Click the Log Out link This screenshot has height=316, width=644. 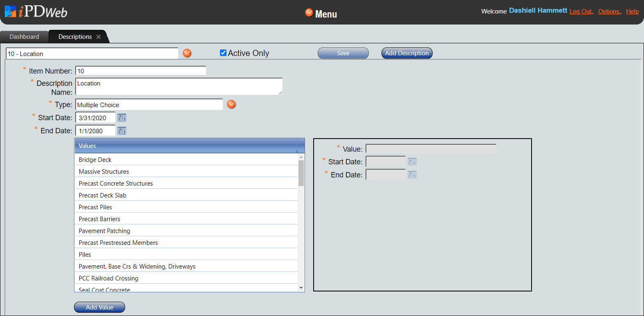pos(581,11)
